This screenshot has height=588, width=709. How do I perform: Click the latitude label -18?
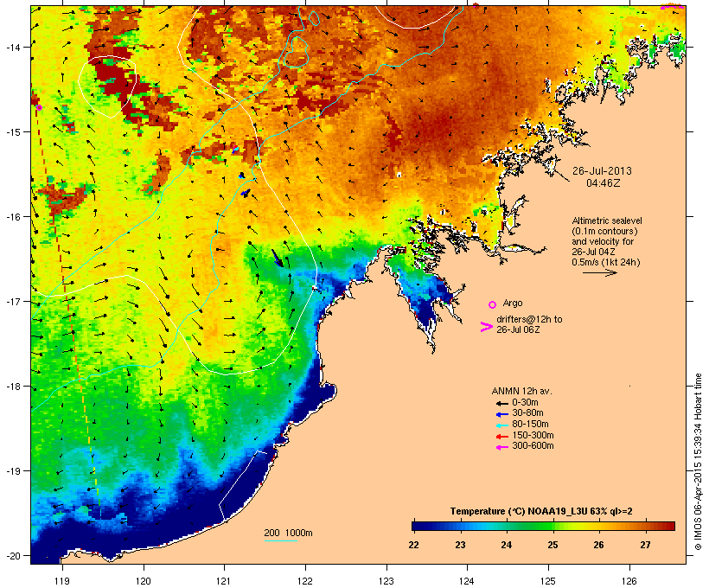click(x=13, y=387)
